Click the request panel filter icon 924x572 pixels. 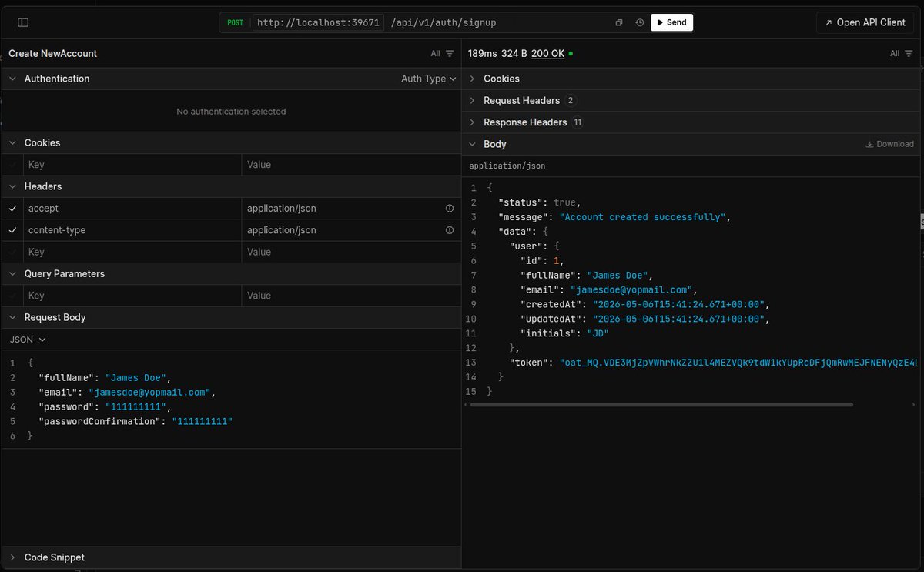click(x=450, y=54)
